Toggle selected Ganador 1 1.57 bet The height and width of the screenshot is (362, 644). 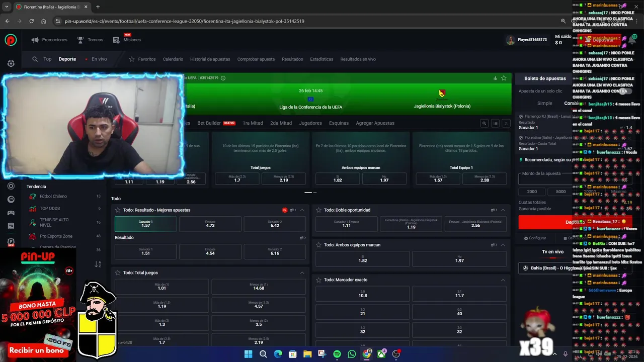click(145, 224)
